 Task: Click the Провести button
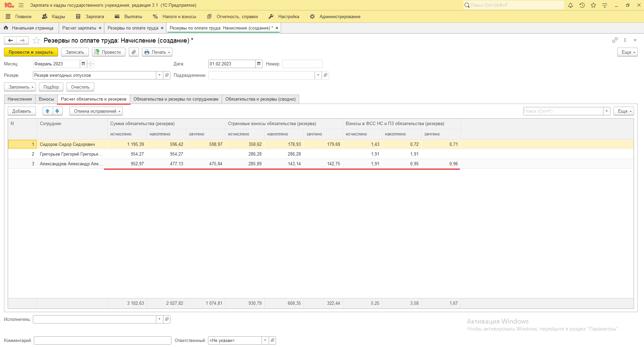coord(109,52)
